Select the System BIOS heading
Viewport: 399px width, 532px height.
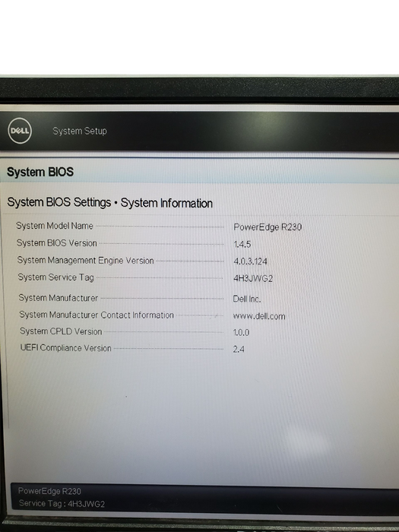pos(40,172)
